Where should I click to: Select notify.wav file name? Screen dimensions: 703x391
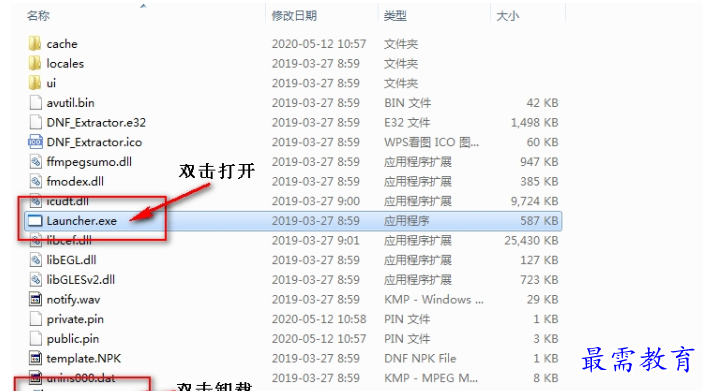click(73, 300)
